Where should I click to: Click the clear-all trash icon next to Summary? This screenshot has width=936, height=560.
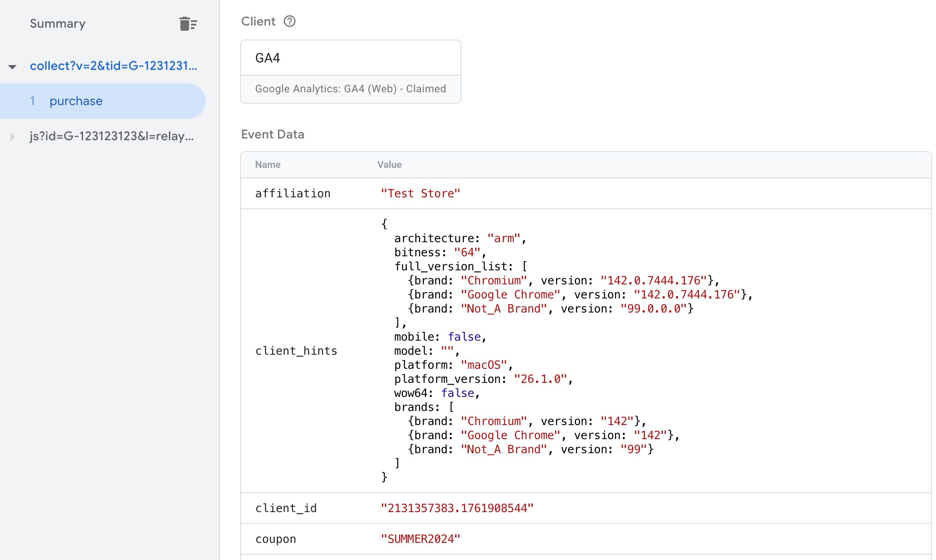coord(188,24)
